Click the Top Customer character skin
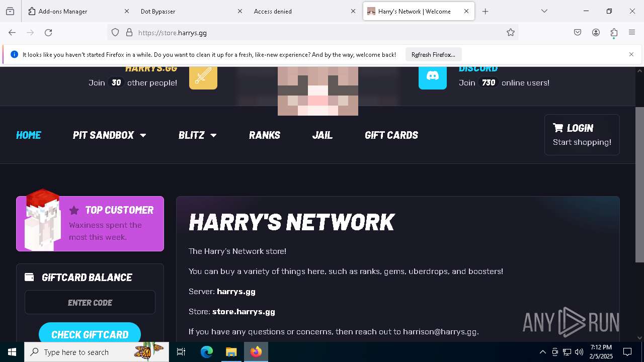This screenshot has width=644, height=362. (x=43, y=220)
